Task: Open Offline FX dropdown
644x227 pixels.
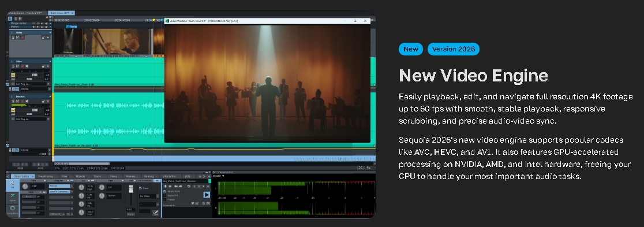Action: [63, 214]
